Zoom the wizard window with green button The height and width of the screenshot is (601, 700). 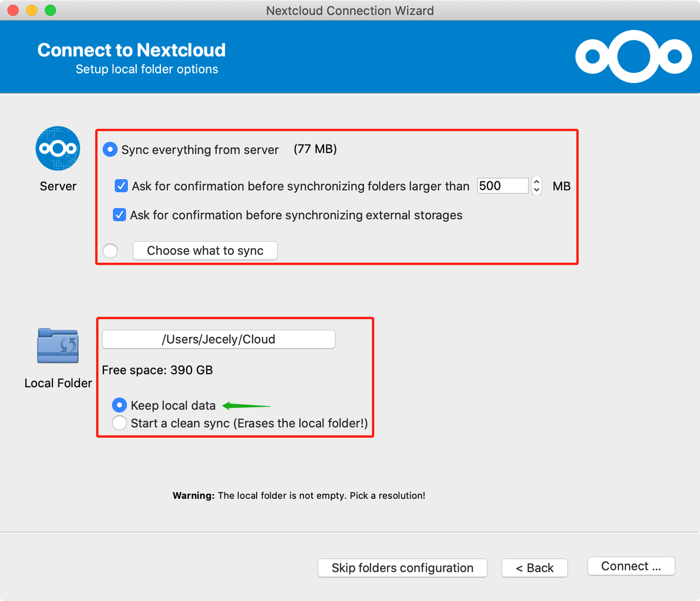click(51, 10)
